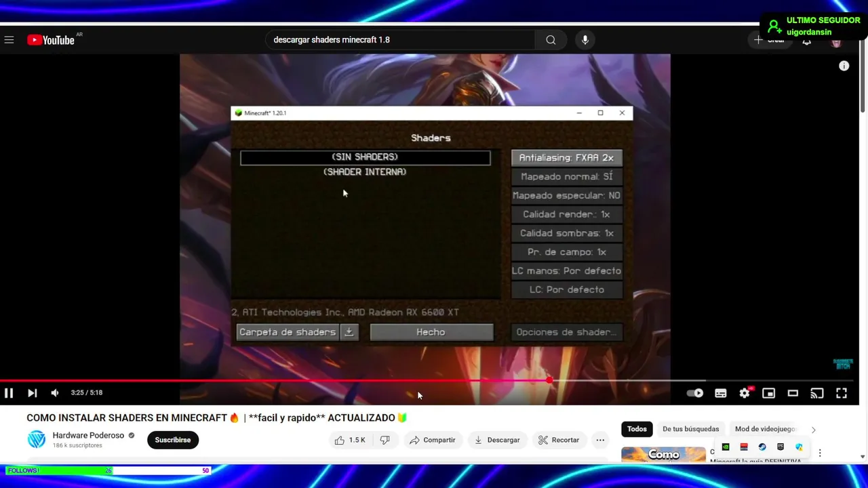Screen dimensions: 868x488
Task: Open Hardware Poderoso channel avatar
Action: coord(37,440)
